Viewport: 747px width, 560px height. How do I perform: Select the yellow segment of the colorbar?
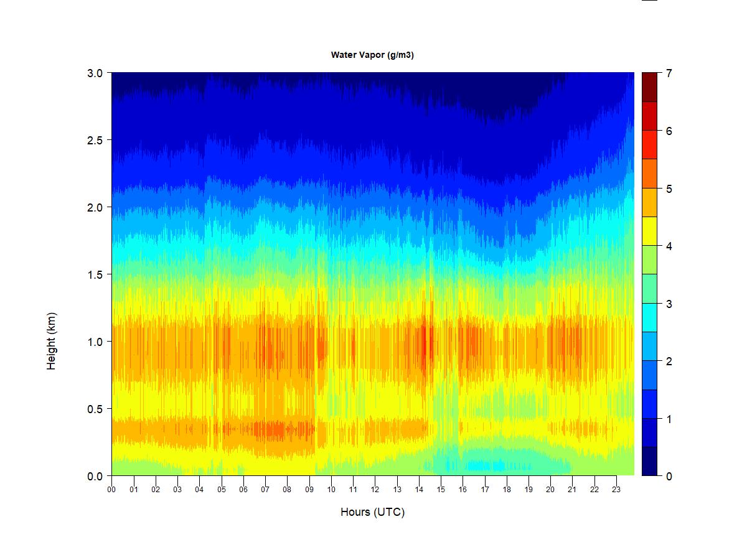pyautogui.click(x=649, y=231)
